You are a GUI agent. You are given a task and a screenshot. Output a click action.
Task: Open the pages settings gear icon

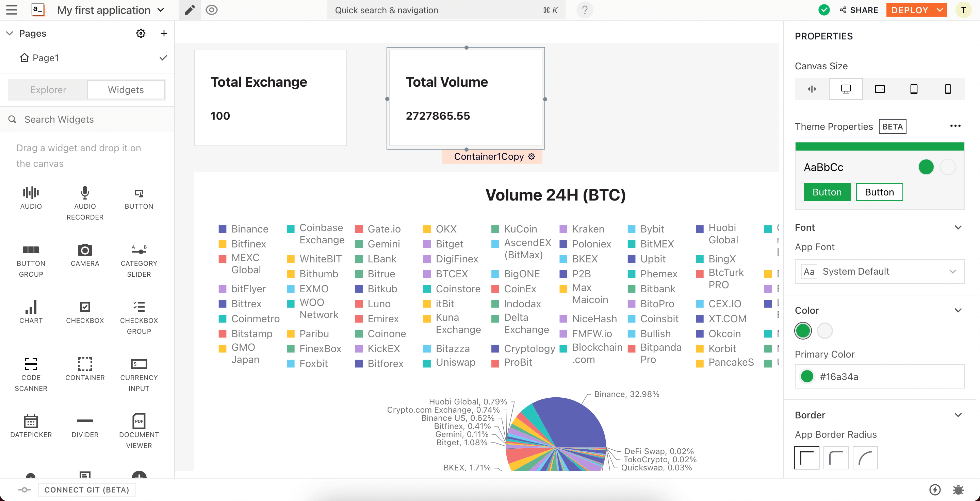click(141, 33)
